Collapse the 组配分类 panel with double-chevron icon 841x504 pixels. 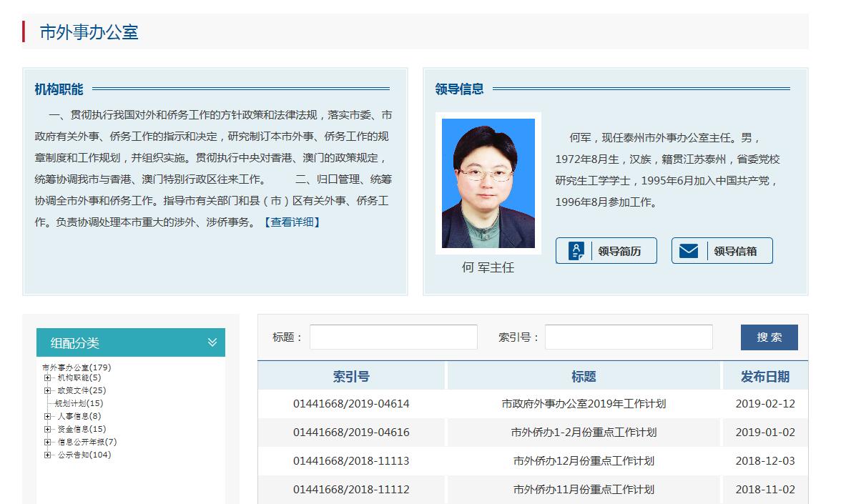coord(212,342)
